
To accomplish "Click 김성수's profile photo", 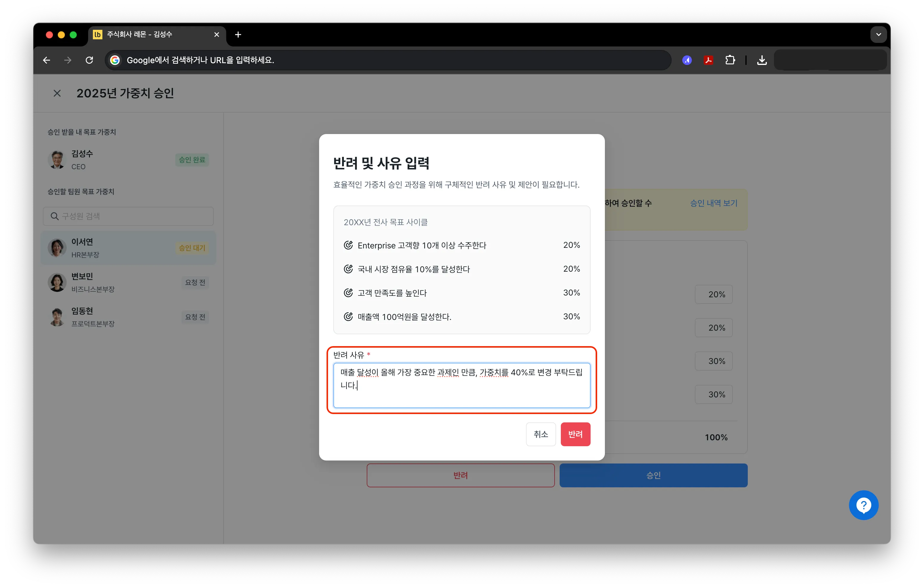I will point(57,159).
